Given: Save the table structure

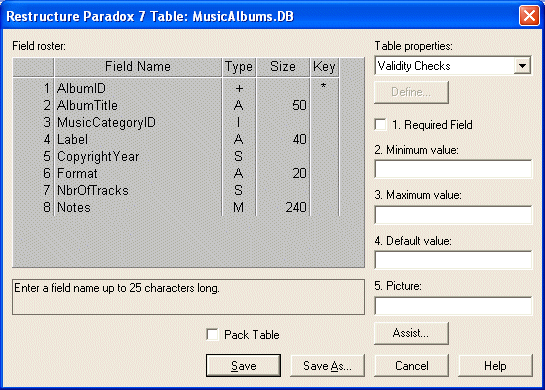Looking at the screenshot, I should pos(243,365).
